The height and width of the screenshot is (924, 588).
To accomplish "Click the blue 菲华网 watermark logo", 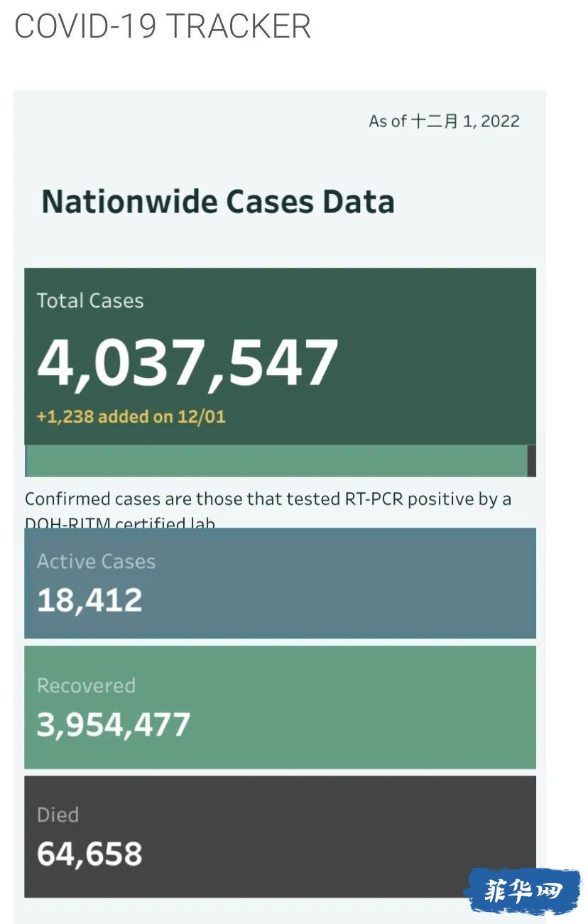I will coord(522,891).
